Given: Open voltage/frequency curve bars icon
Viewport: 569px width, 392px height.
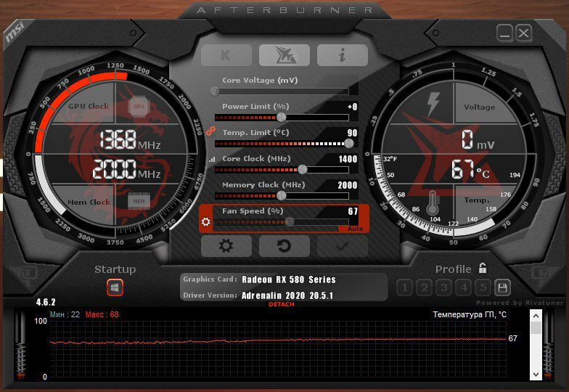Looking at the screenshot, I should [x=212, y=159].
